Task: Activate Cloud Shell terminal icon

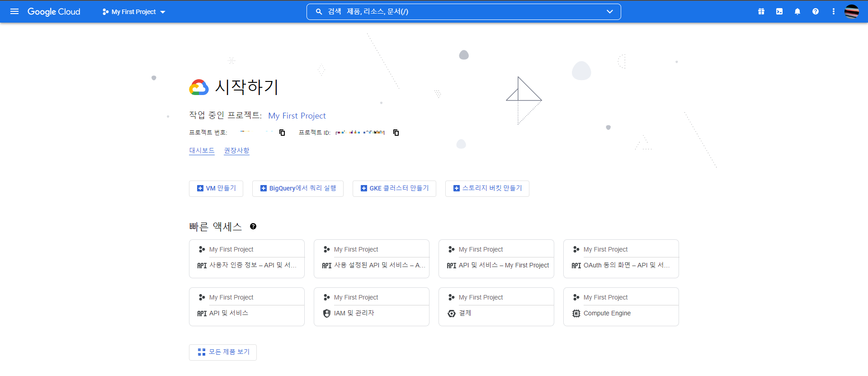Action: point(779,12)
